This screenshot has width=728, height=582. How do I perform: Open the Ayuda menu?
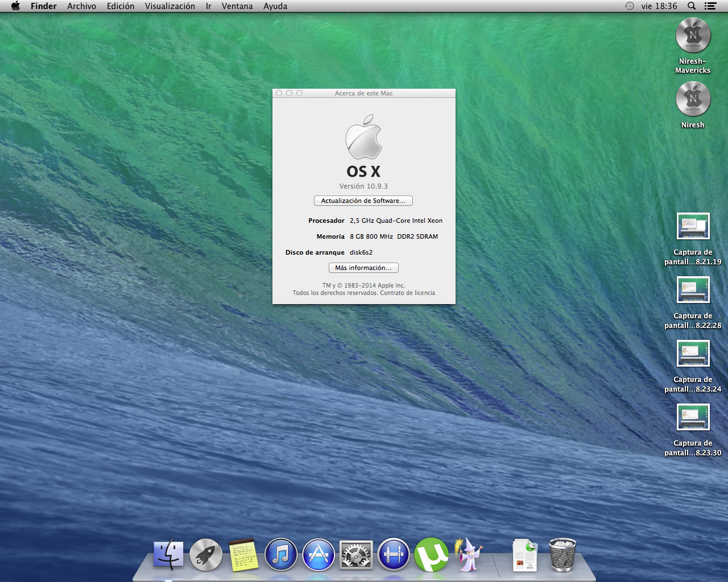coord(275,6)
